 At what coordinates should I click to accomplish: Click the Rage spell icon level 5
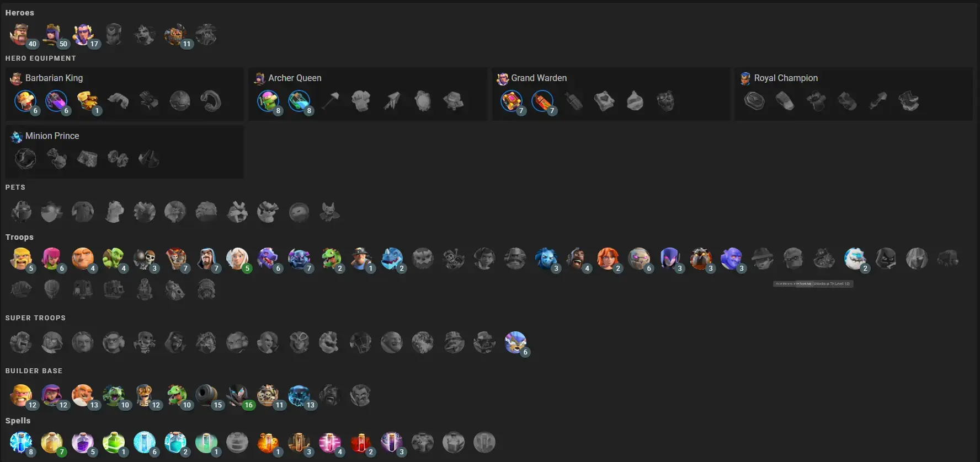[x=83, y=442]
